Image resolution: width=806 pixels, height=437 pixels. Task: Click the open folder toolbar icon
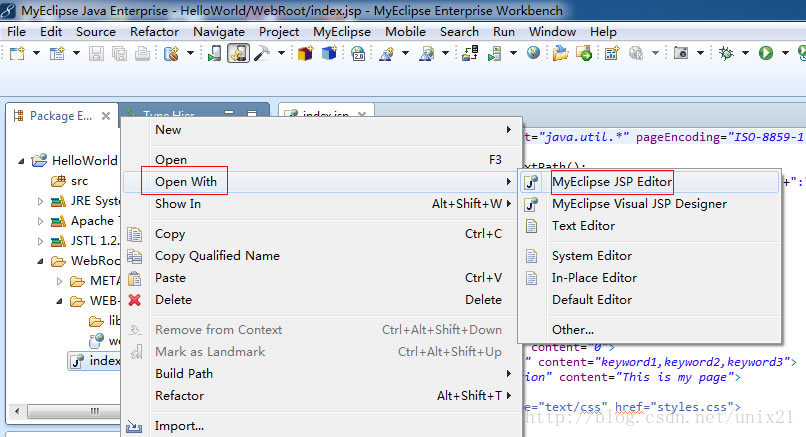[x=560, y=53]
